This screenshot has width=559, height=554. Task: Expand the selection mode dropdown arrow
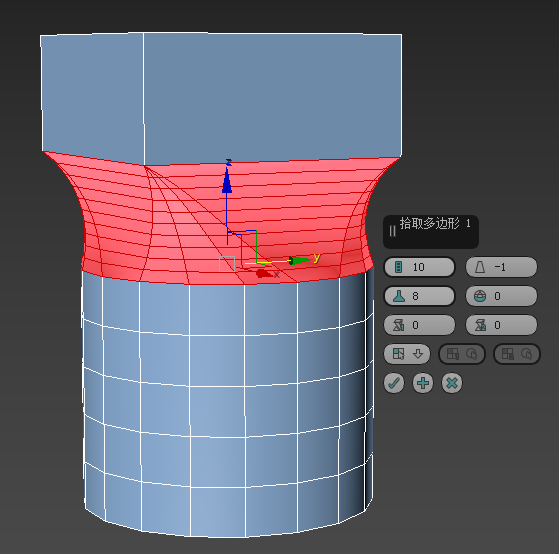[418, 354]
